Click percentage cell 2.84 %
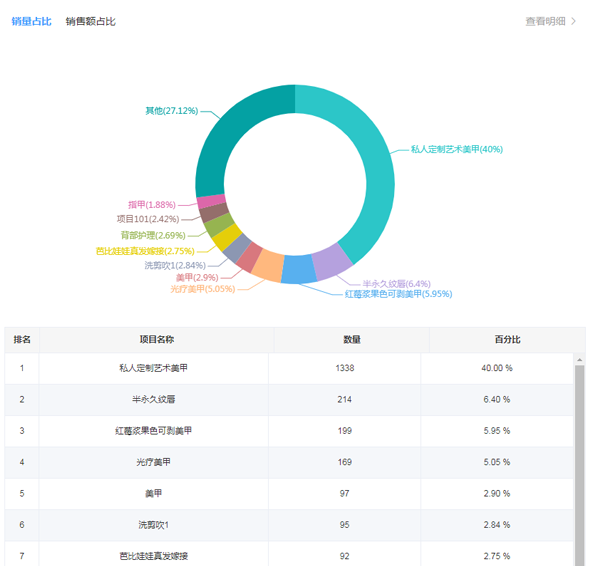The height and width of the screenshot is (566, 590). (x=497, y=525)
